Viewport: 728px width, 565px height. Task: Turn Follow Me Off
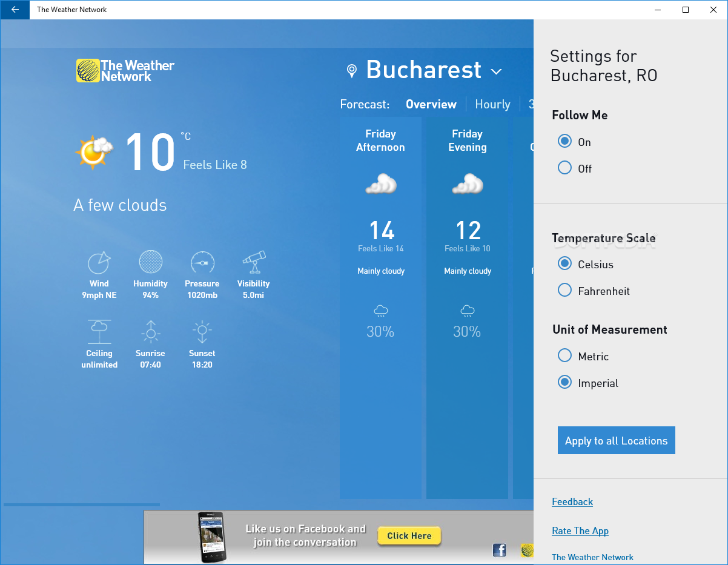[x=564, y=168]
